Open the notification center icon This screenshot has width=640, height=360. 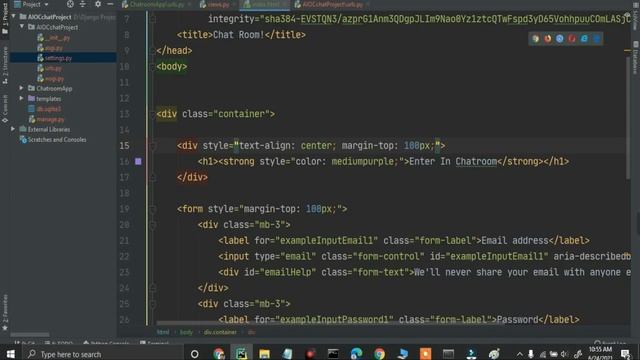point(625,354)
